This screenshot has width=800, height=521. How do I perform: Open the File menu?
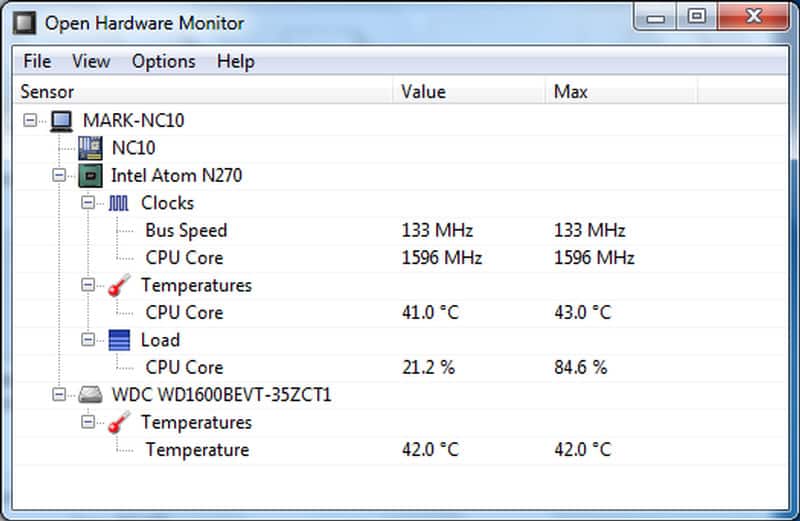(37, 61)
